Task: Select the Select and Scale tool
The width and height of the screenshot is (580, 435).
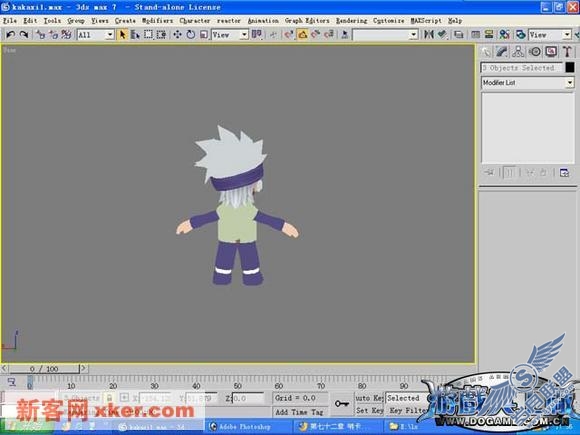Action: 204,34
